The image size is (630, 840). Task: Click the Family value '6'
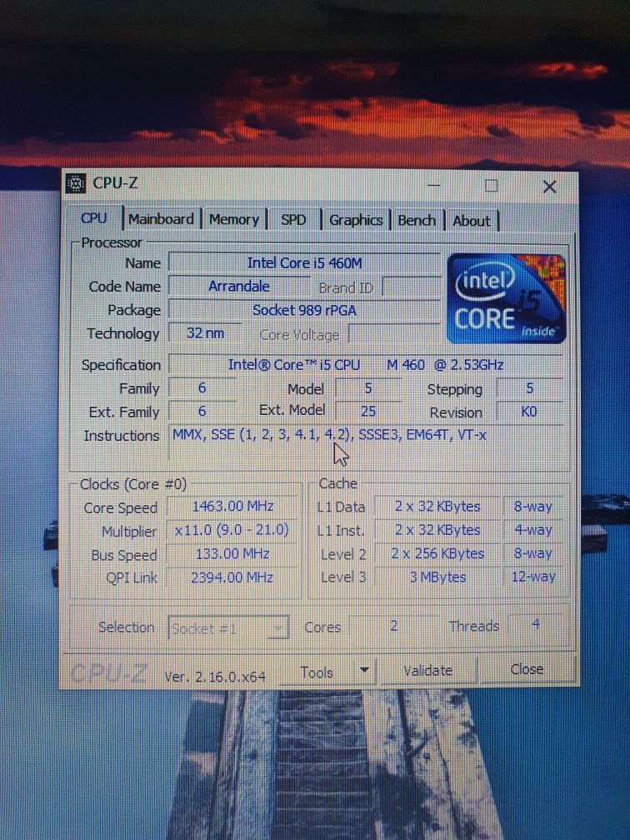(x=202, y=387)
